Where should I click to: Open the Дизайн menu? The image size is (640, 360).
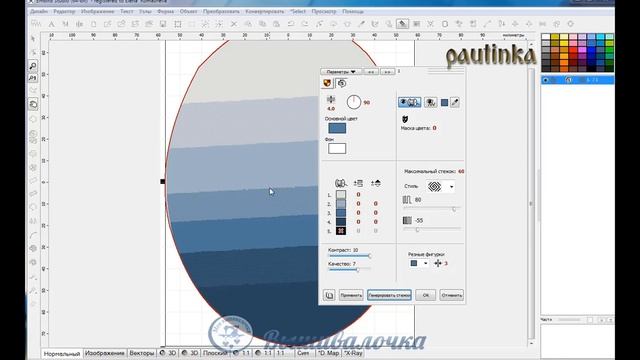[39, 11]
